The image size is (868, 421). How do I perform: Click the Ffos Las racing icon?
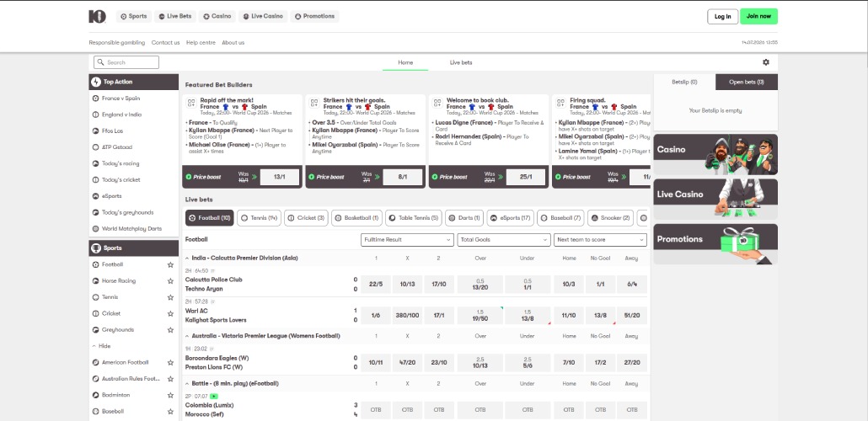coord(96,131)
